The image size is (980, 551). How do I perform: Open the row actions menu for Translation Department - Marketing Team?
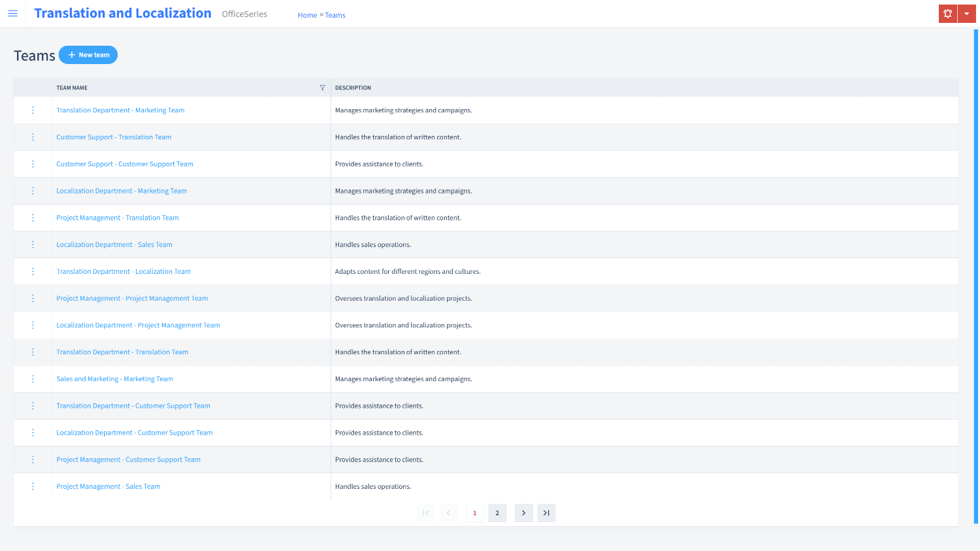click(x=33, y=110)
